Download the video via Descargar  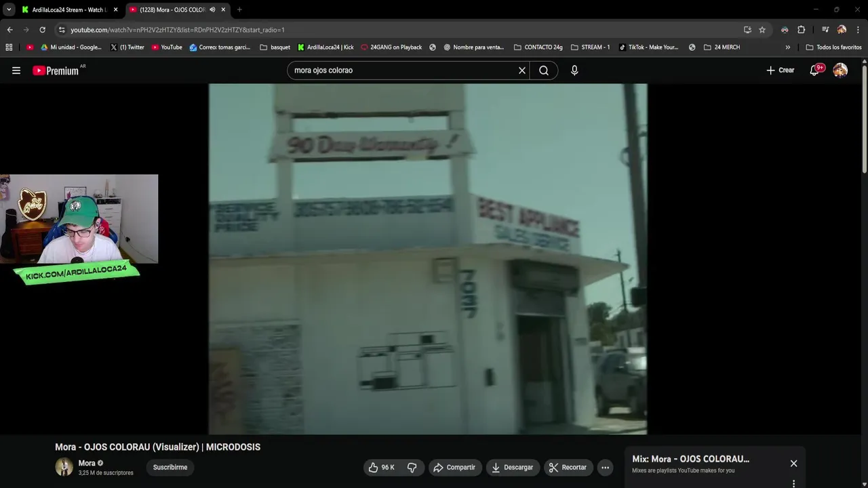tap(513, 468)
